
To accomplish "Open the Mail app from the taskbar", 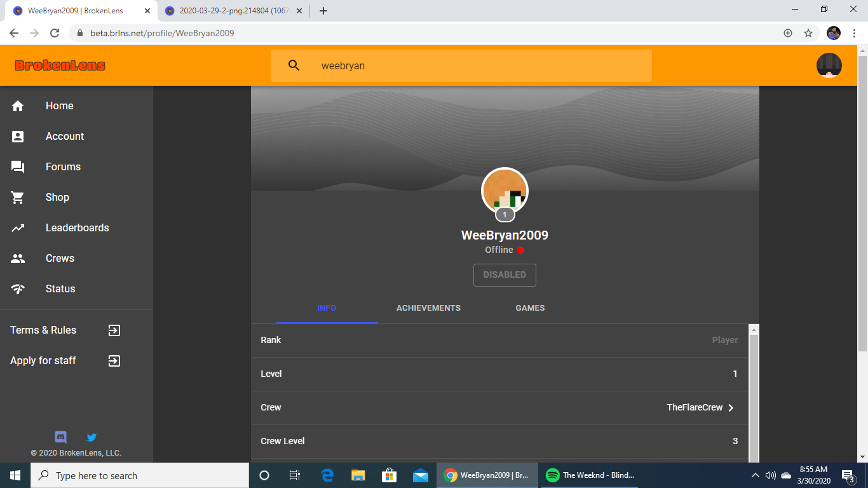I will (x=420, y=475).
